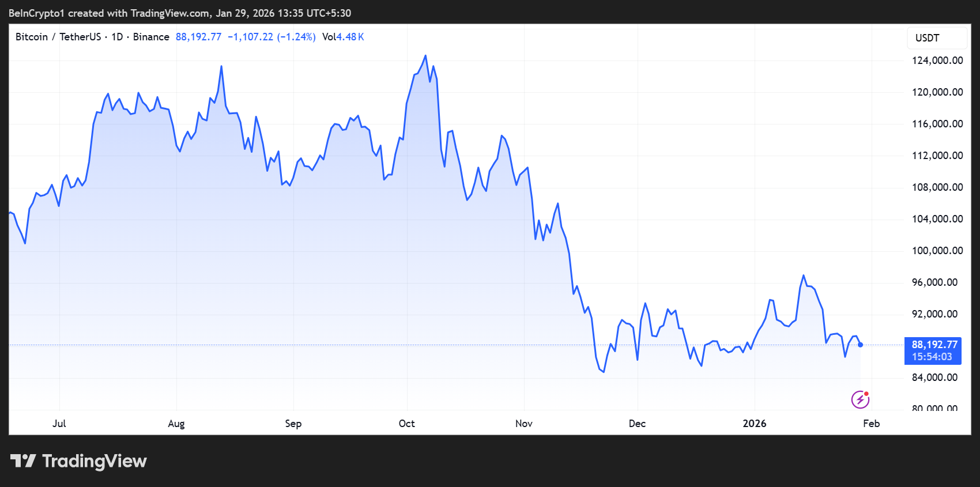Click the −1,107.22 (−1.24%) change value
The width and height of the screenshot is (980, 487).
click(x=272, y=37)
